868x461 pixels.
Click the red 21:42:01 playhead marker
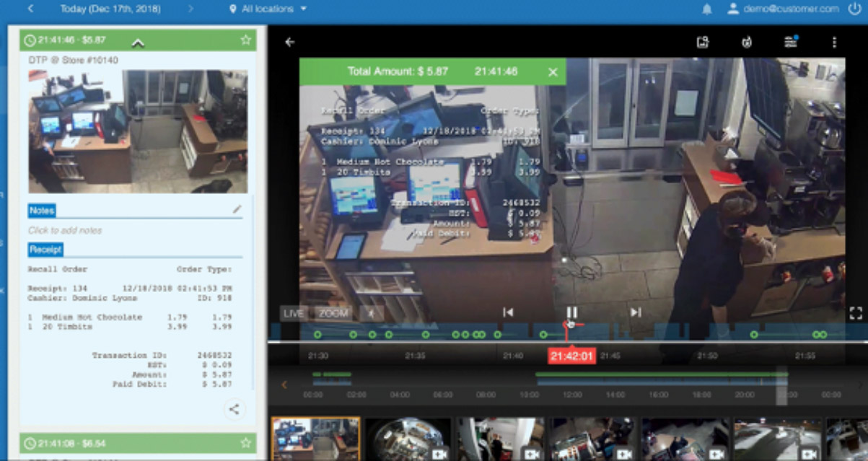click(571, 356)
